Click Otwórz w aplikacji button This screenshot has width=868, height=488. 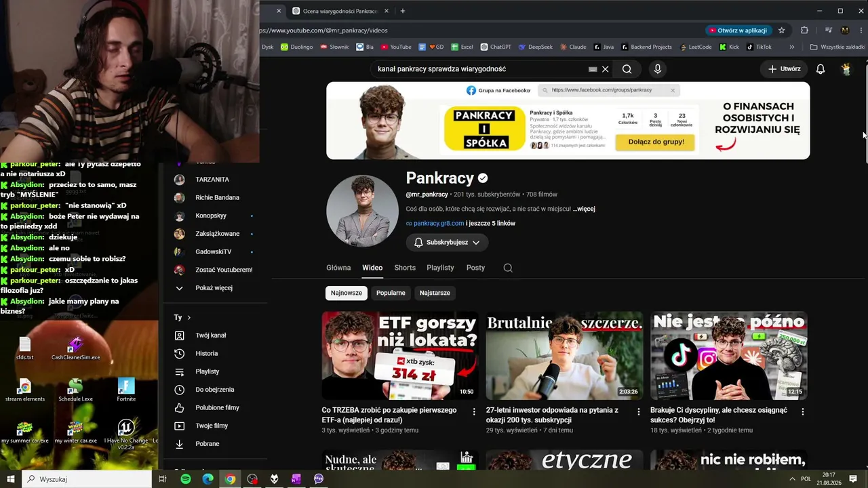[x=738, y=30]
